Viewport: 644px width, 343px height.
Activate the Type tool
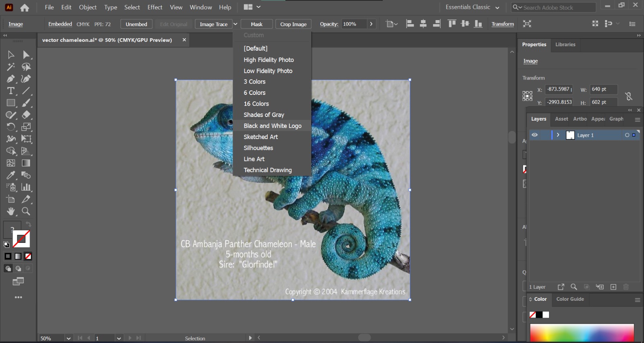coord(11,91)
